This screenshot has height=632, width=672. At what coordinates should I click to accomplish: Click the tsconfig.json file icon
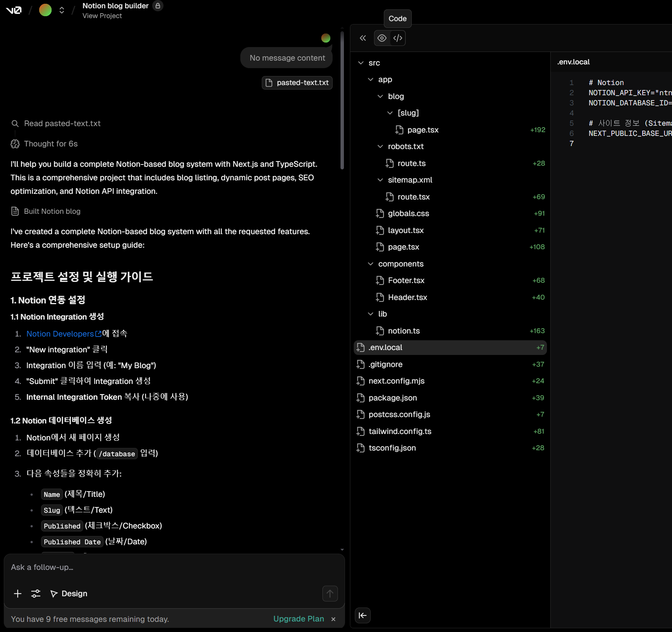(x=360, y=448)
